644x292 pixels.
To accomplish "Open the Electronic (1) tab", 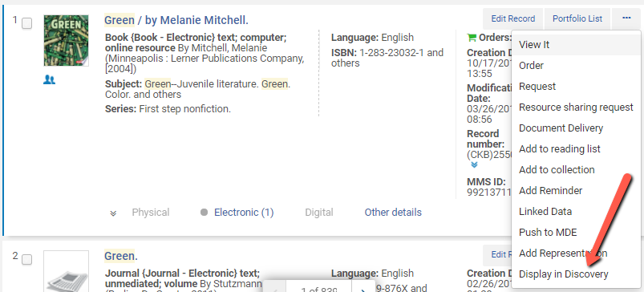I will pos(244,213).
